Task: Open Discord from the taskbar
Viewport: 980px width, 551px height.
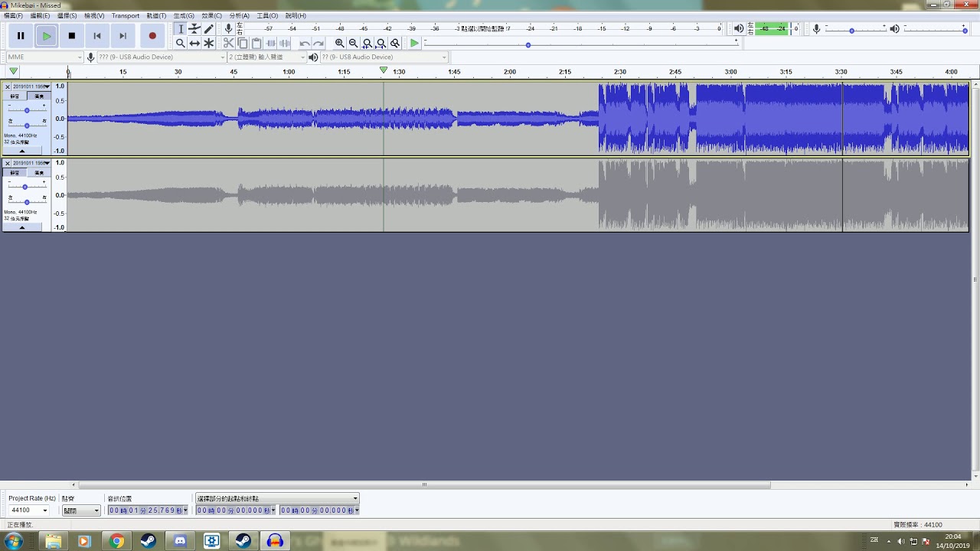Action: [x=181, y=541]
